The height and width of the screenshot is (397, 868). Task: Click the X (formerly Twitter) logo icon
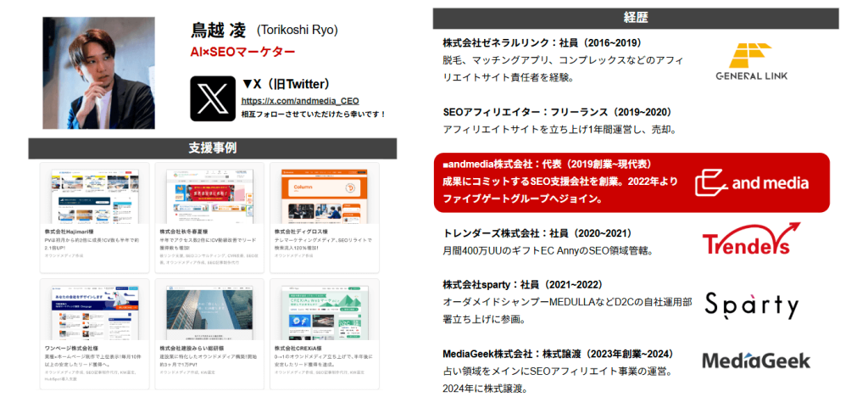tap(211, 99)
